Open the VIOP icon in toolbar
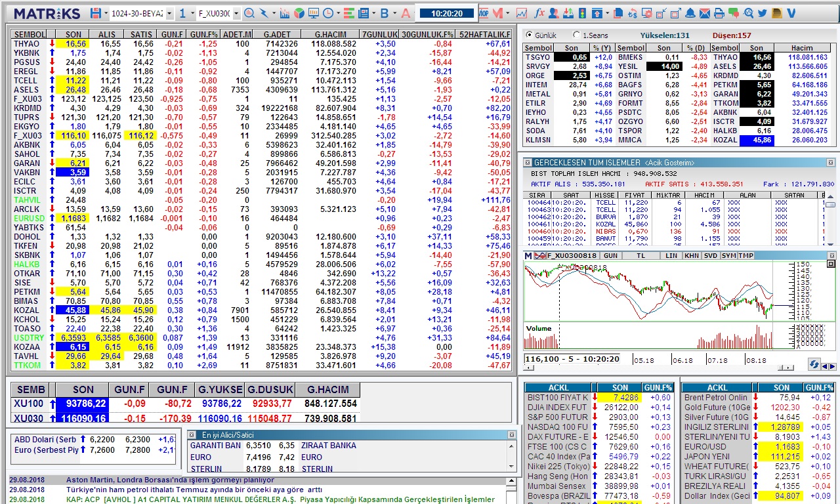 [x=483, y=13]
